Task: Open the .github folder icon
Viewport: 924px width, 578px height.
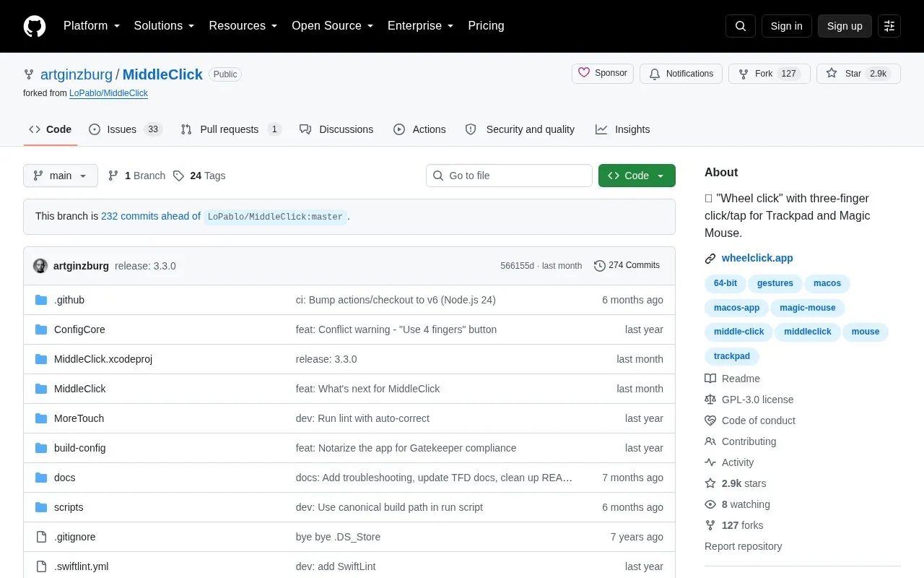Action: pyautogui.click(x=41, y=300)
